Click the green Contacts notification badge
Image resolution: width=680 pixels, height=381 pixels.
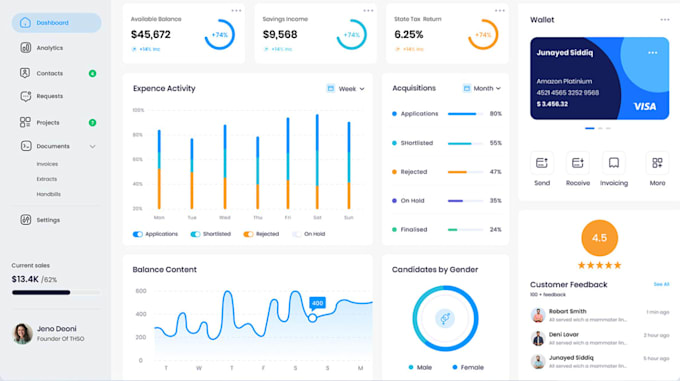(92, 74)
